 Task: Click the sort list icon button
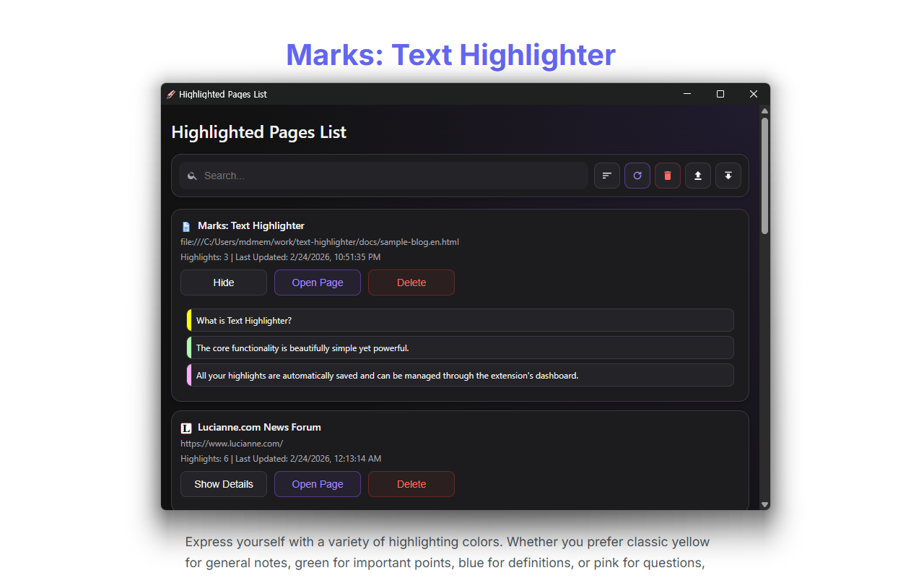[607, 176]
